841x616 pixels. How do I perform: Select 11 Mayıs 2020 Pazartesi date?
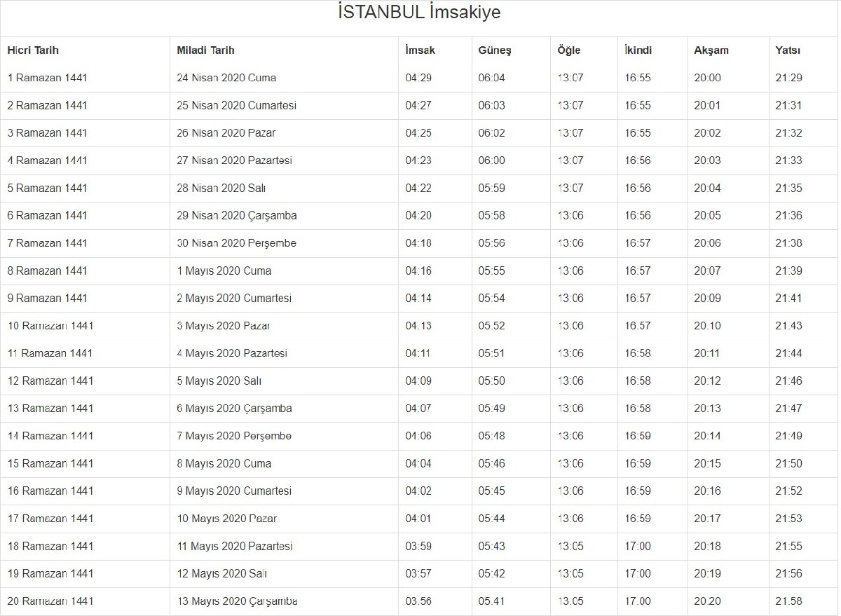[x=235, y=546]
